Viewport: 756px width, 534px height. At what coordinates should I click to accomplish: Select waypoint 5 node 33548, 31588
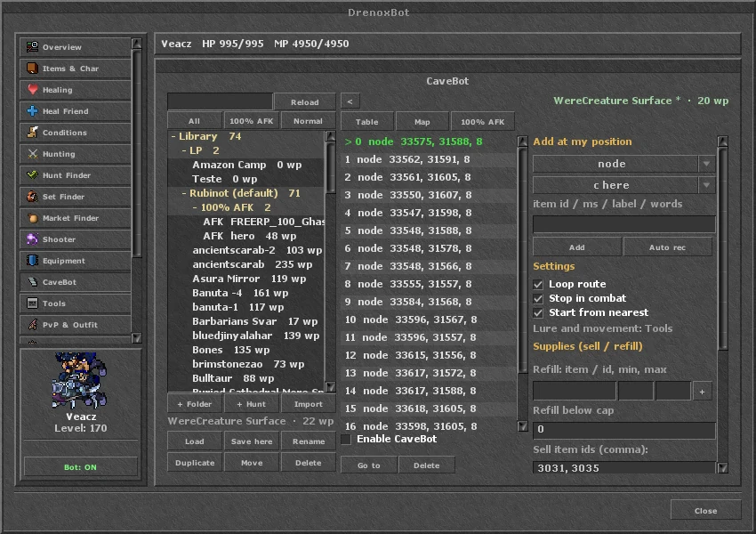[x=428, y=231]
